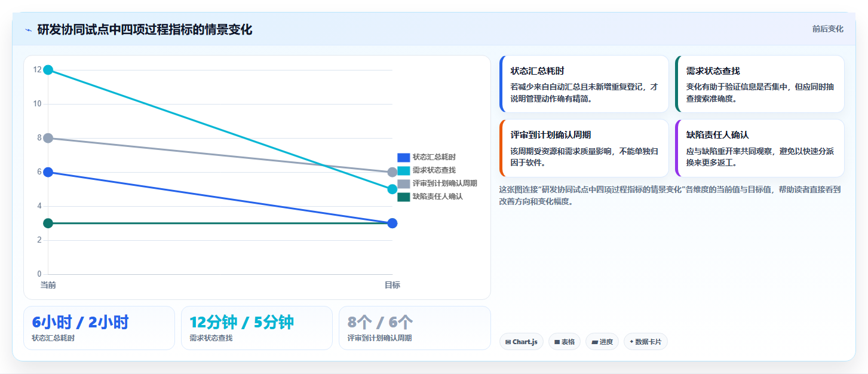Screen dimensions: 868x374
Task: Click the y-axis tick label 0
Action: 39,274
